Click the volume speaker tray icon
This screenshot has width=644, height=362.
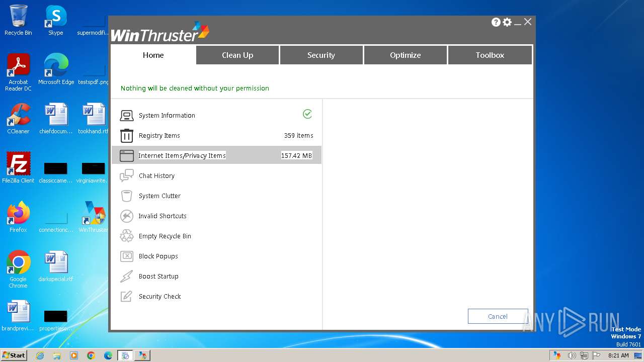[x=572, y=355]
